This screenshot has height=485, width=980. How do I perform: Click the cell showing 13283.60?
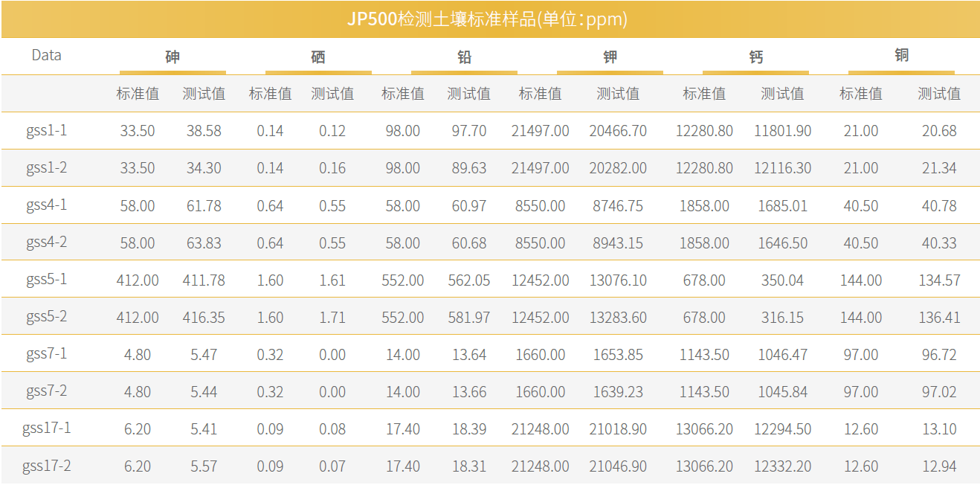tap(618, 318)
